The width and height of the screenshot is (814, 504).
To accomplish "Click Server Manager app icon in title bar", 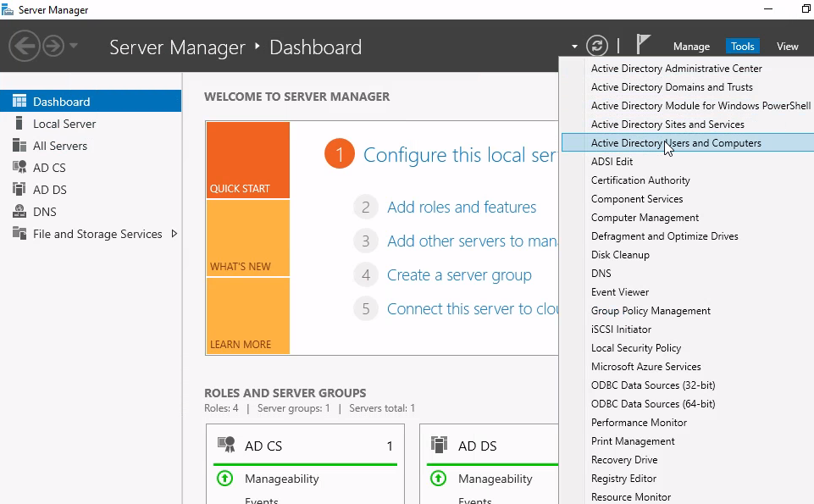I will click(x=8, y=10).
